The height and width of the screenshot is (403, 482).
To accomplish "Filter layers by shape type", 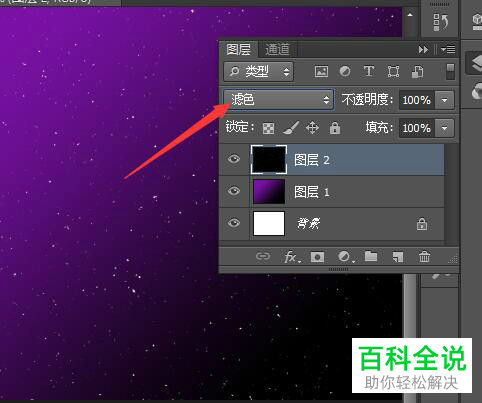I will [x=393, y=71].
